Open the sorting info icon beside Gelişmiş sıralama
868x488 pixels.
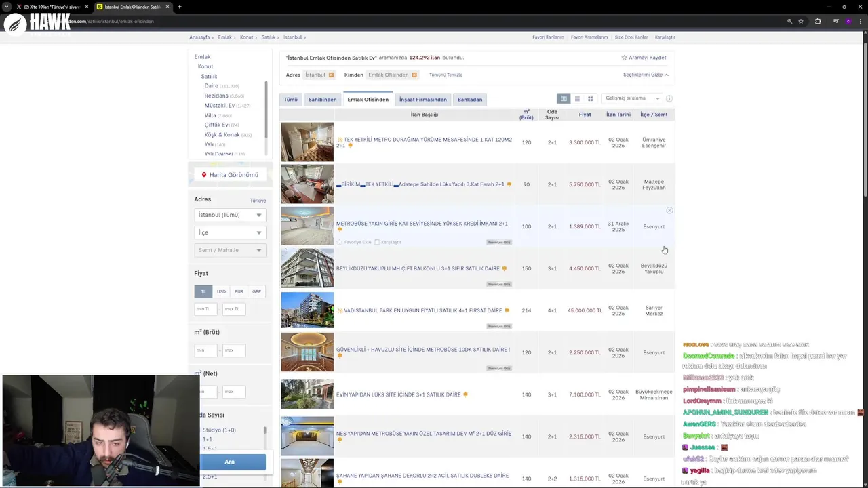669,99
